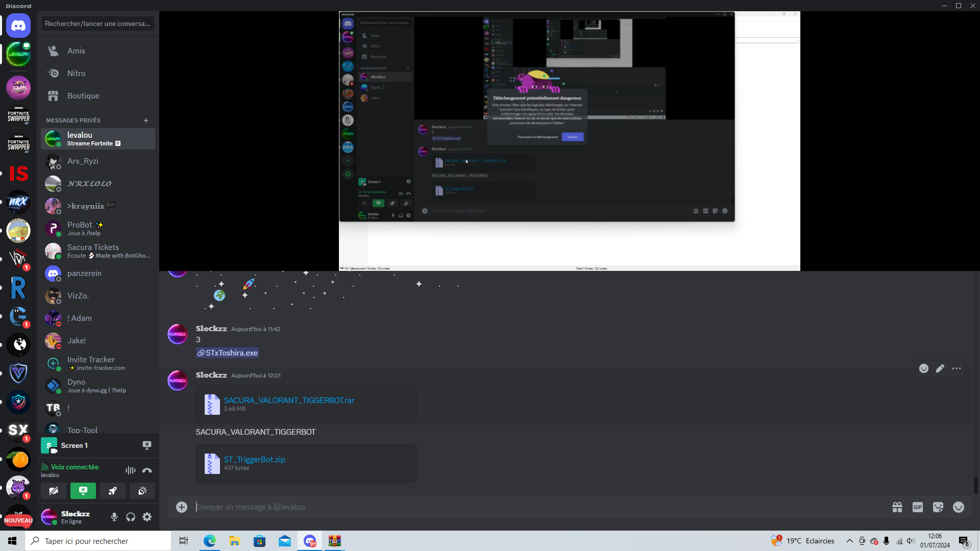
Task: Open user settings gear
Action: pos(147,517)
